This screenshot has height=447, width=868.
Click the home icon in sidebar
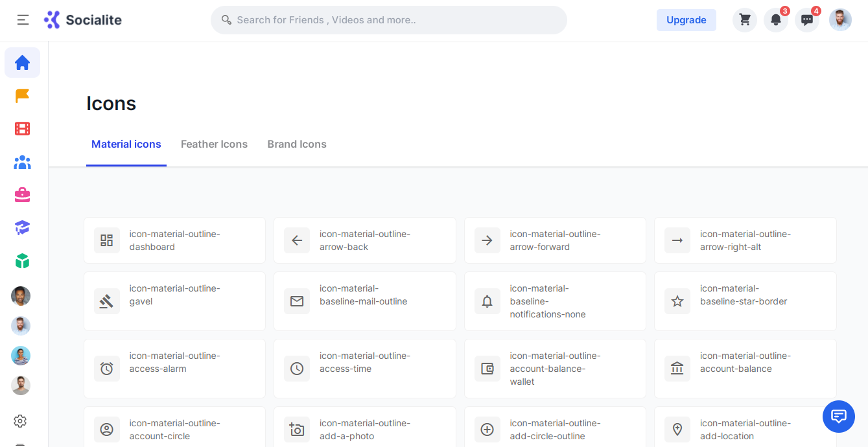(23, 63)
